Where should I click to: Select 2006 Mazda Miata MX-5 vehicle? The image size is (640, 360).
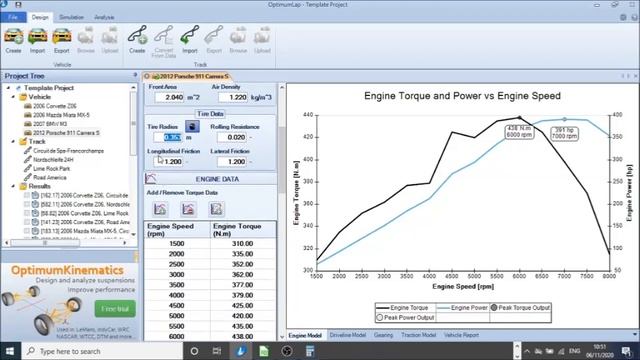pos(61,115)
